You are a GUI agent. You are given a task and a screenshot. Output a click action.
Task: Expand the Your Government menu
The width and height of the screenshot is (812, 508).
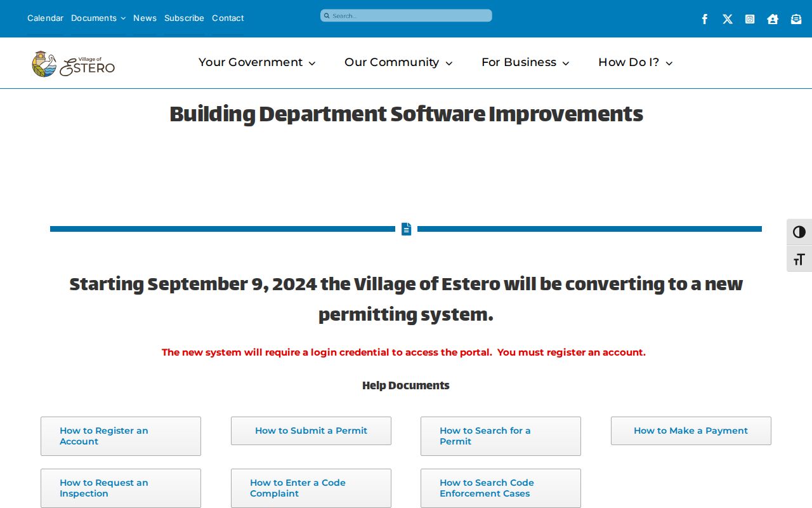[257, 62]
